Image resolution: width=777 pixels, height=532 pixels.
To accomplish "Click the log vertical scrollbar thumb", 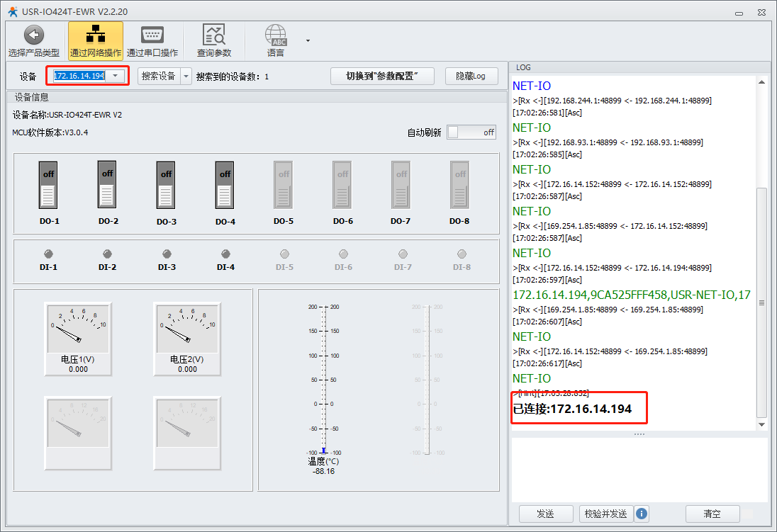I will [761, 302].
